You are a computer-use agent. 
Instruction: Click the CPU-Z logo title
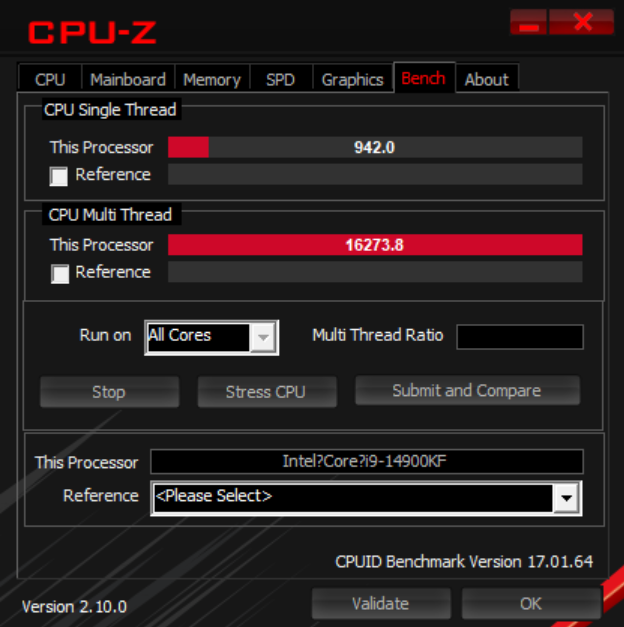point(92,32)
